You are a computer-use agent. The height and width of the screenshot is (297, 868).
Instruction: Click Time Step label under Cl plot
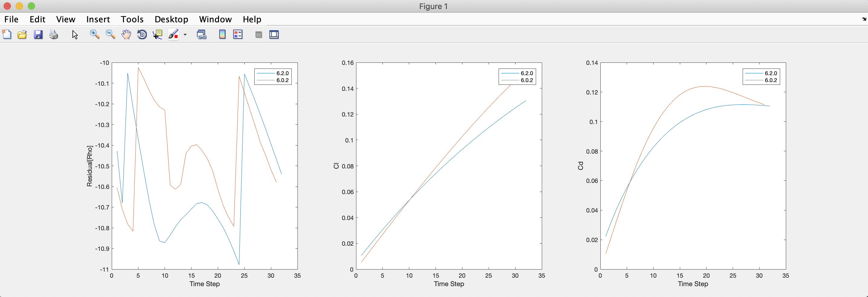pos(449,284)
